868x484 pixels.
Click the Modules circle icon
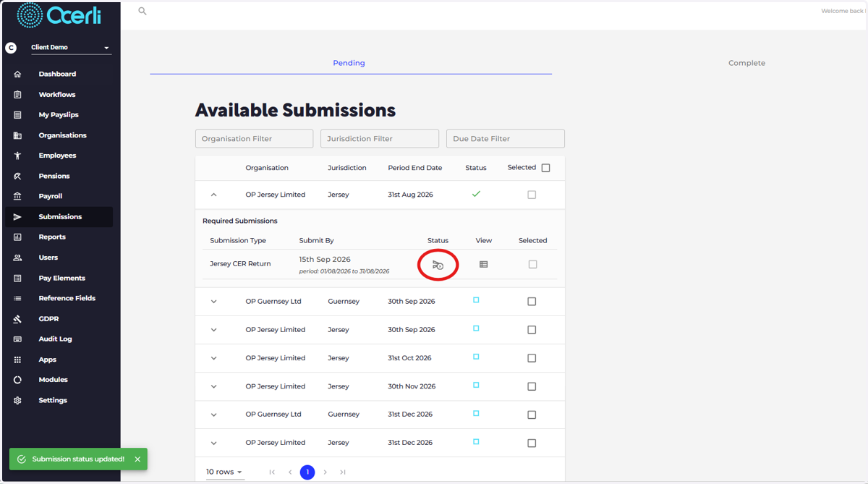click(17, 380)
